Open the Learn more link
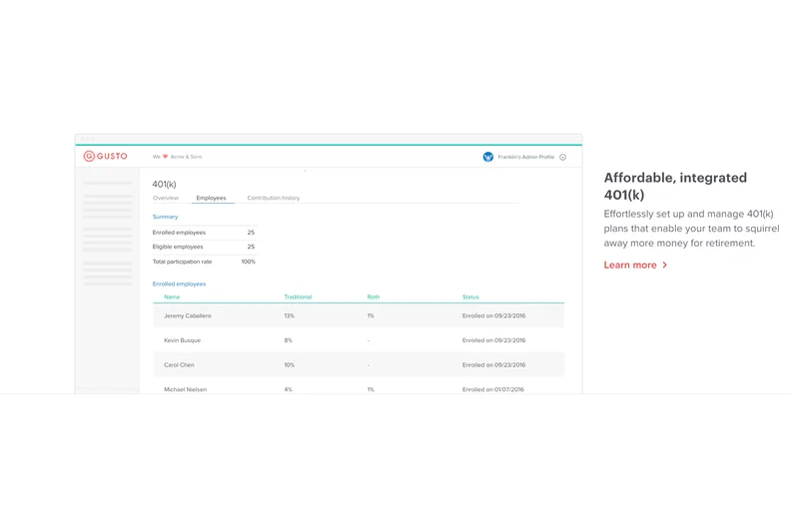This screenshot has height=532, width=799. [630, 266]
